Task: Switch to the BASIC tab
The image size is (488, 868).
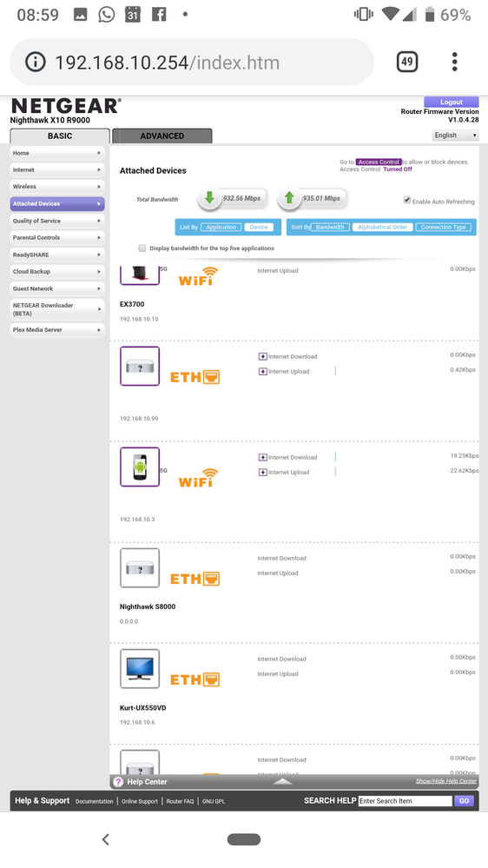Action: [60, 136]
